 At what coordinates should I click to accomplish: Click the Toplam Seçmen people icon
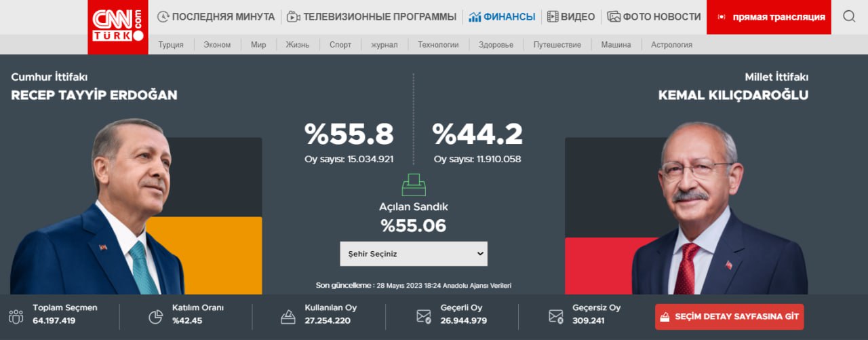[16, 316]
